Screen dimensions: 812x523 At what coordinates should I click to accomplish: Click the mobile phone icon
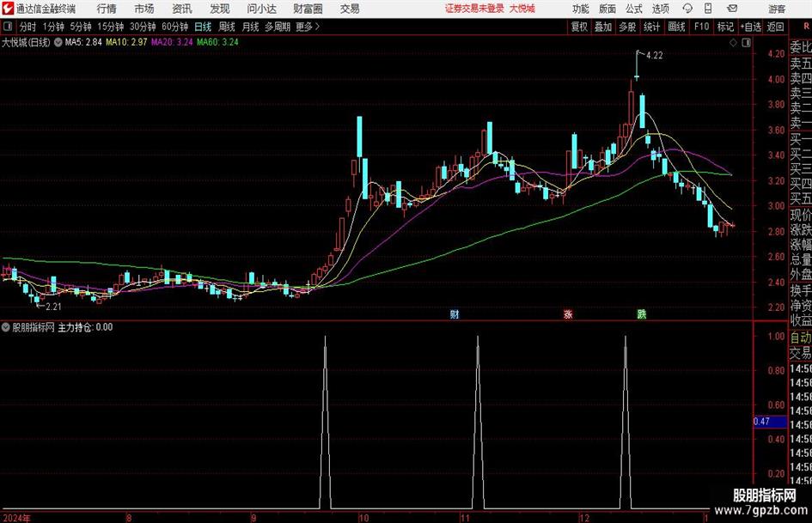click(708, 9)
